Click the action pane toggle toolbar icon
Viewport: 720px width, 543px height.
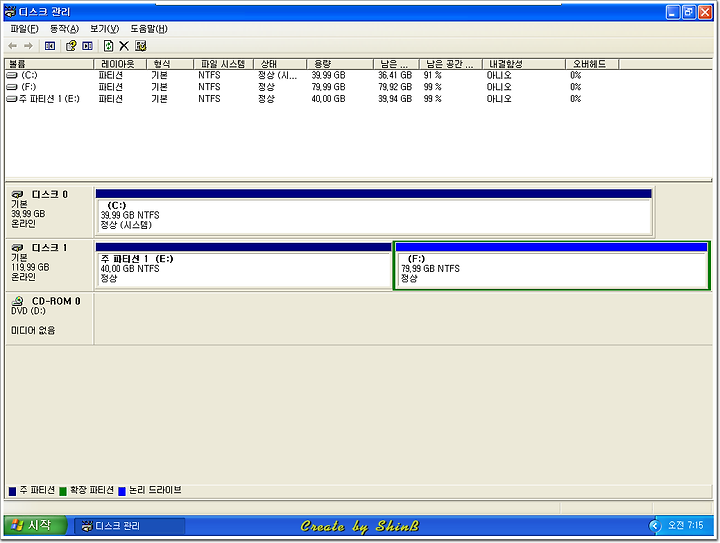pos(87,46)
